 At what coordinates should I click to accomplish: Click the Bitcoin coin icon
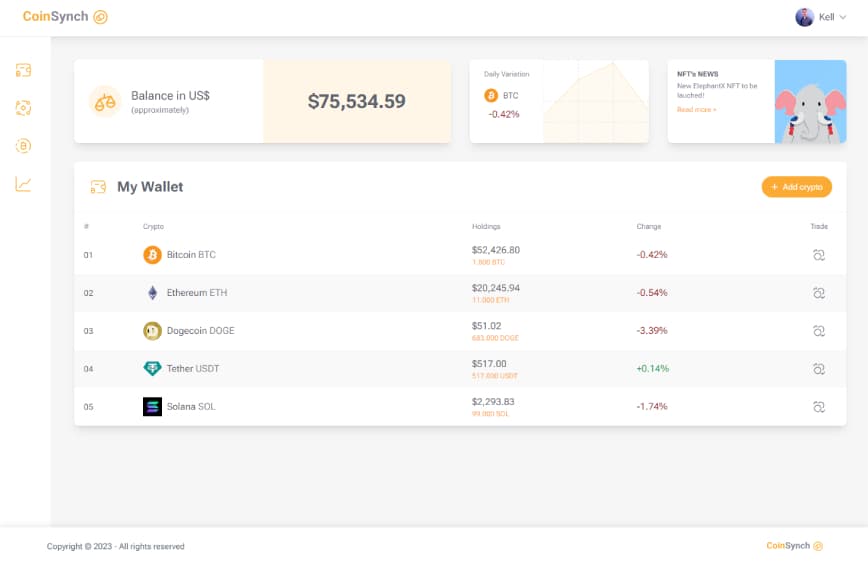[x=152, y=255]
